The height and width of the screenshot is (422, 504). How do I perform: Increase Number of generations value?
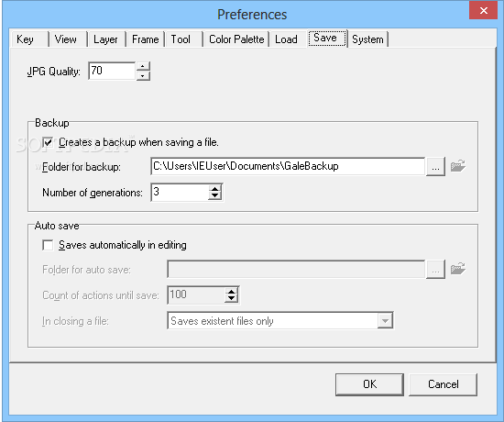[x=214, y=189]
